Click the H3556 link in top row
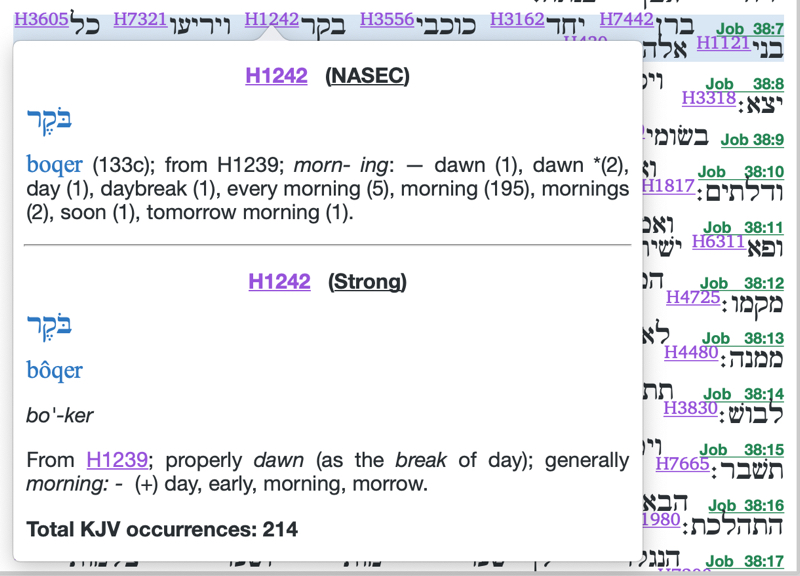This screenshot has width=800, height=576. point(387,19)
